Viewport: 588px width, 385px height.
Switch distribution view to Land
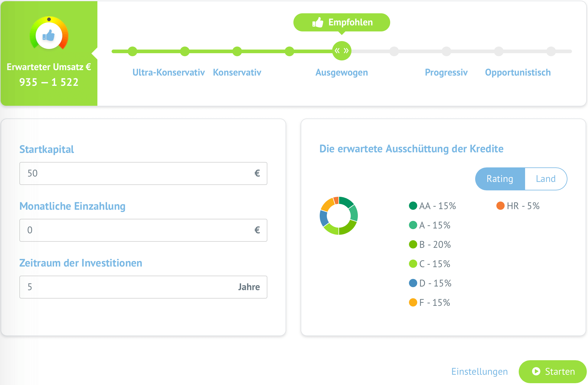point(546,179)
